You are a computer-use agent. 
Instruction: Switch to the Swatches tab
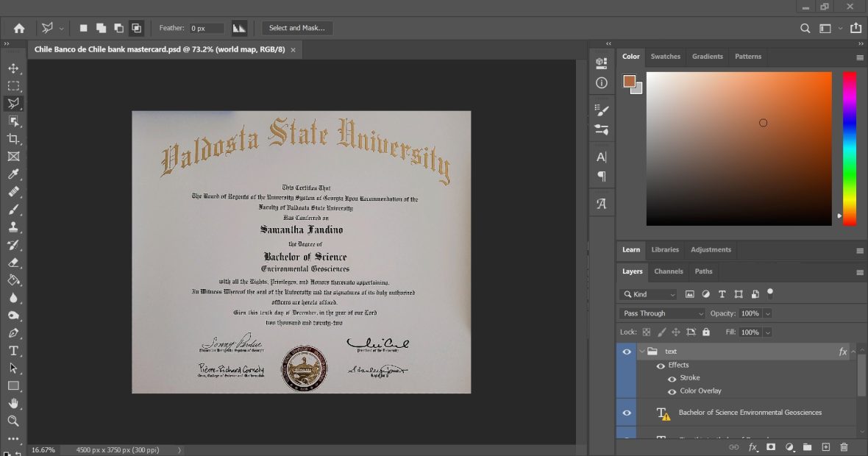(x=666, y=57)
